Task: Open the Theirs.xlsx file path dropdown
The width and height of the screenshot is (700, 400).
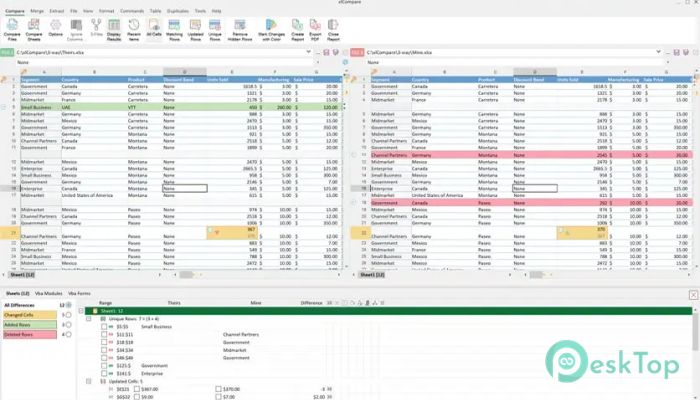Action: click(308, 52)
